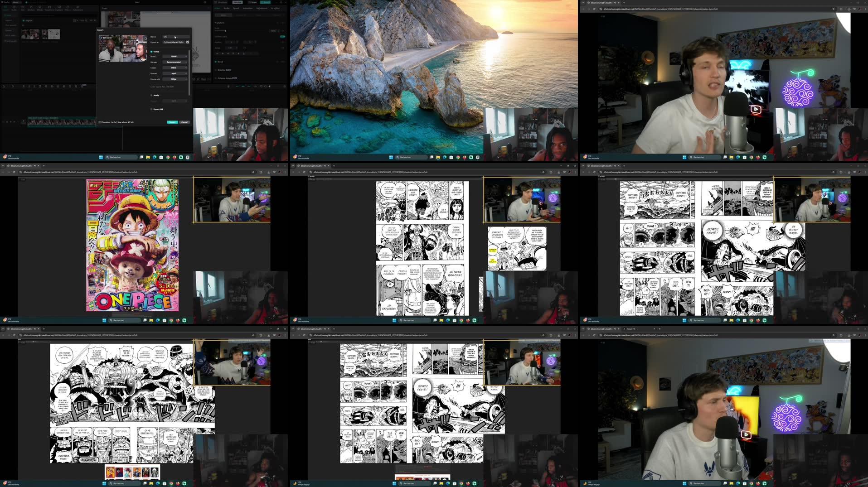Click the Name input field in the Export dialog
The height and width of the screenshot is (487, 868).
176,37
